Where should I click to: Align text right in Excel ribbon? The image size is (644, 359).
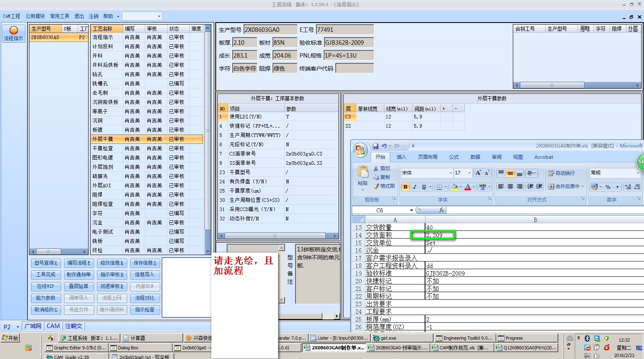[520, 187]
